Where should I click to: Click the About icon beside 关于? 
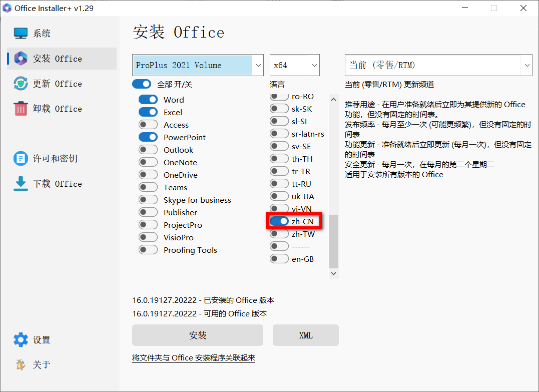[x=21, y=364]
